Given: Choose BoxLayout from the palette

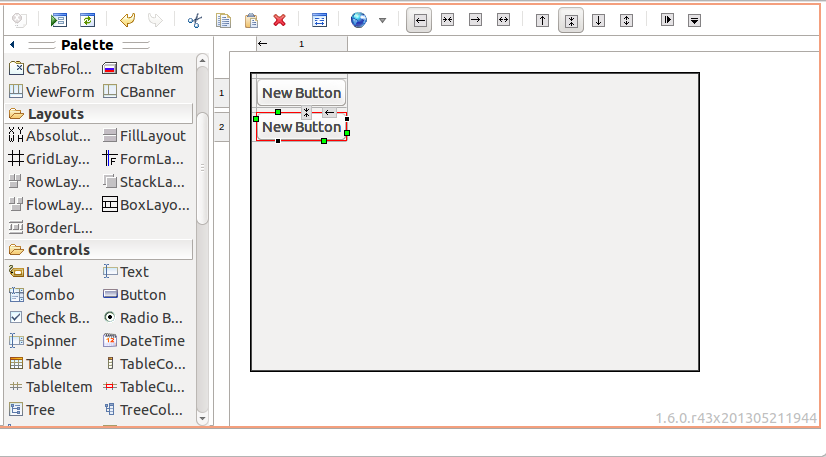Looking at the screenshot, I should point(146,205).
